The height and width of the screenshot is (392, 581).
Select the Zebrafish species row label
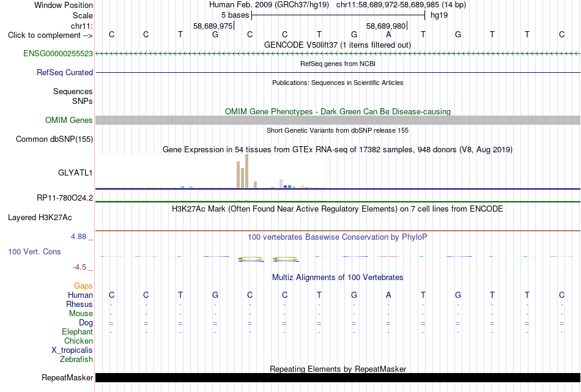[x=76, y=359]
